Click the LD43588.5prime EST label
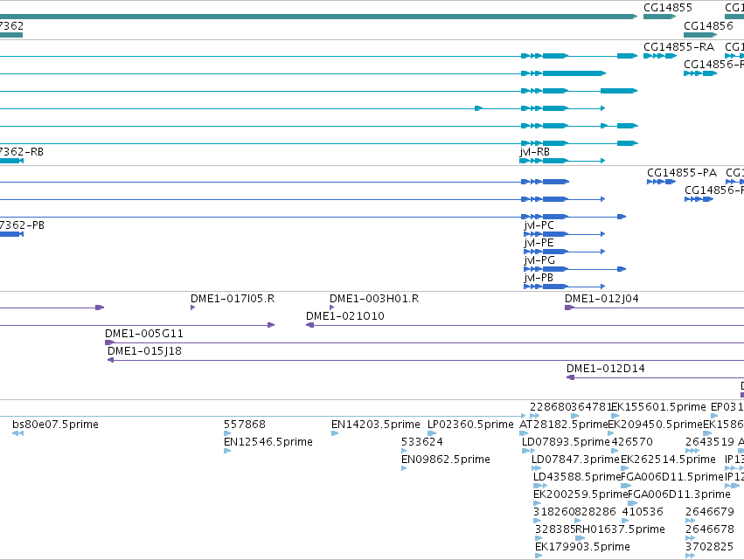Screen dimensions: 744x560 point(577,477)
